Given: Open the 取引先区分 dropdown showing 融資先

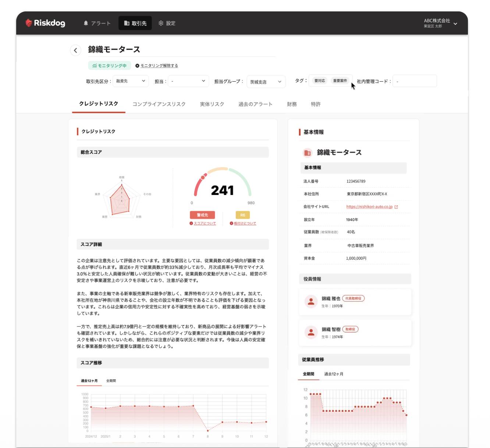Looking at the screenshot, I should pyautogui.click(x=131, y=81).
